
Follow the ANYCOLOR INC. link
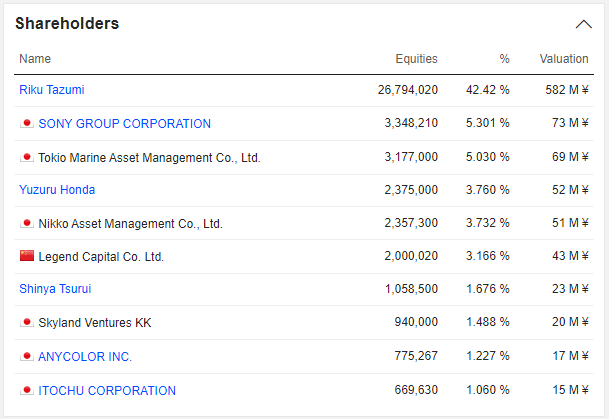[85, 357]
